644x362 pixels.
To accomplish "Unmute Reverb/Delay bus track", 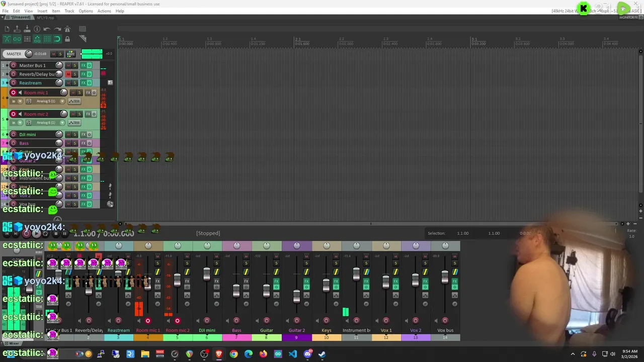I will click(x=68, y=74).
